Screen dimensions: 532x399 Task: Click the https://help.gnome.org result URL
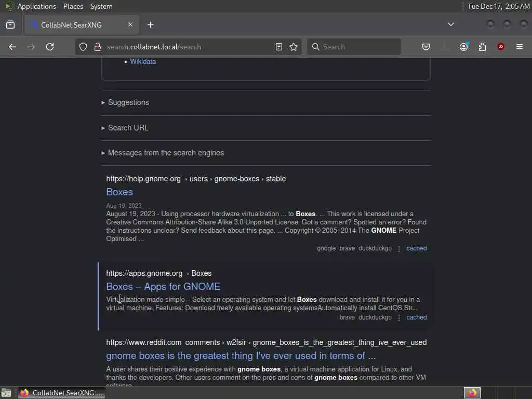(143, 179)
